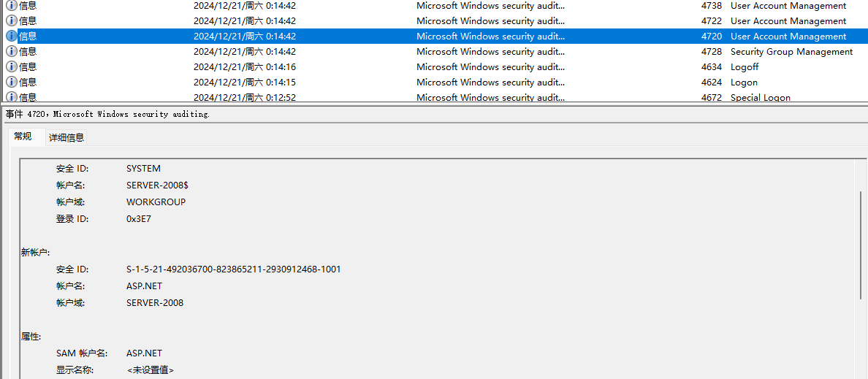
Task: Click the SERVER-2008$ account name value
Action: point(157,185)
